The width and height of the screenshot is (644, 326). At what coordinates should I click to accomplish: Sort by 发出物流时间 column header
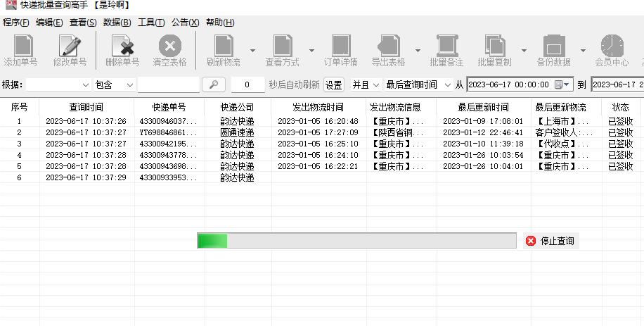pos(318,107)
